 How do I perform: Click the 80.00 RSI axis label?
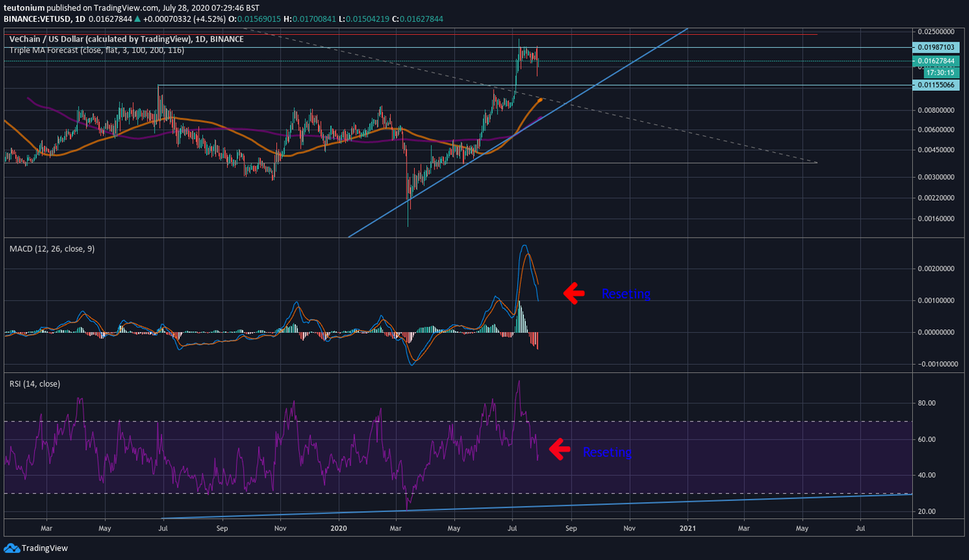coord(927,403)
